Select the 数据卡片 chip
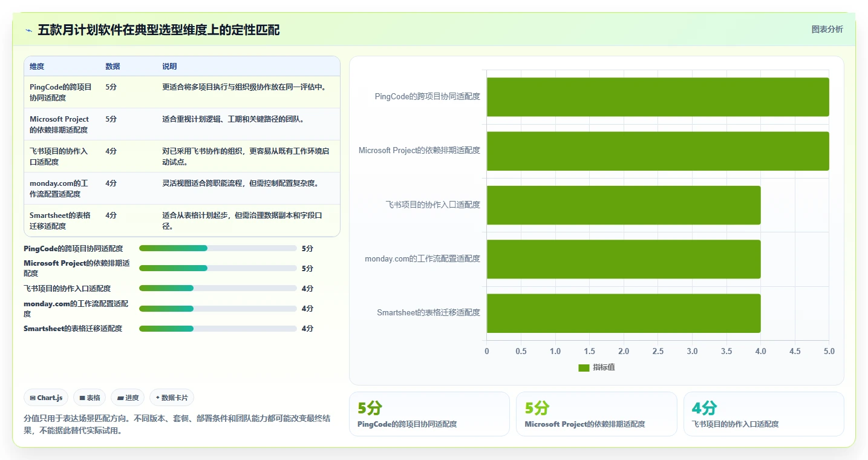This screenshot has height=460, width=868. point(172,398)
